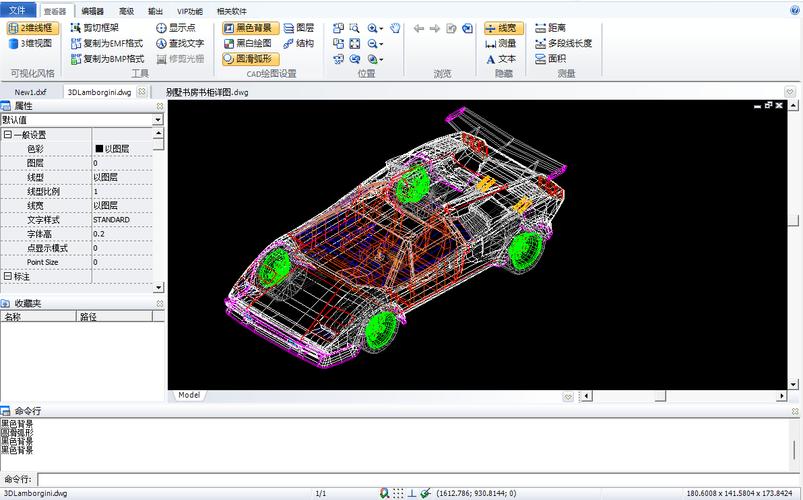Click the 文字样式 STANDARD value cell

click(x=122, y=220)
